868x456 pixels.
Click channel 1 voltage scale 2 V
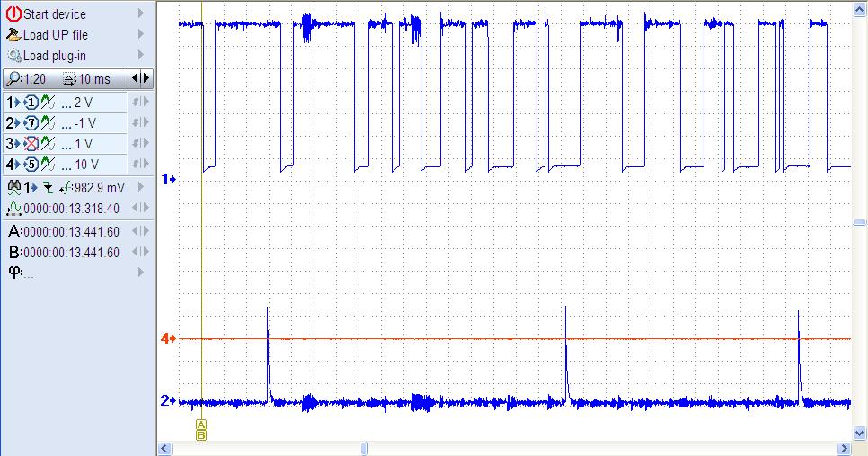pyautogui.click(x=83, y=103)
